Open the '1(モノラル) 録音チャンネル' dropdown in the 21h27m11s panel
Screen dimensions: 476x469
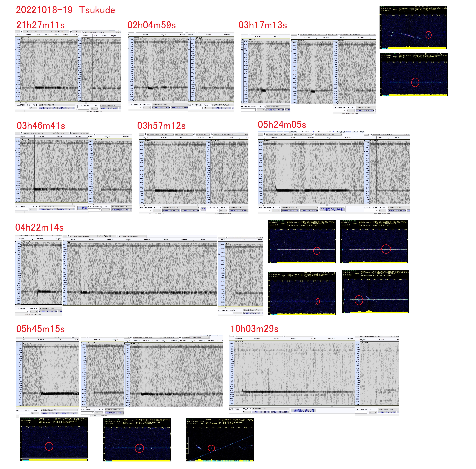(x=60, y=32)
